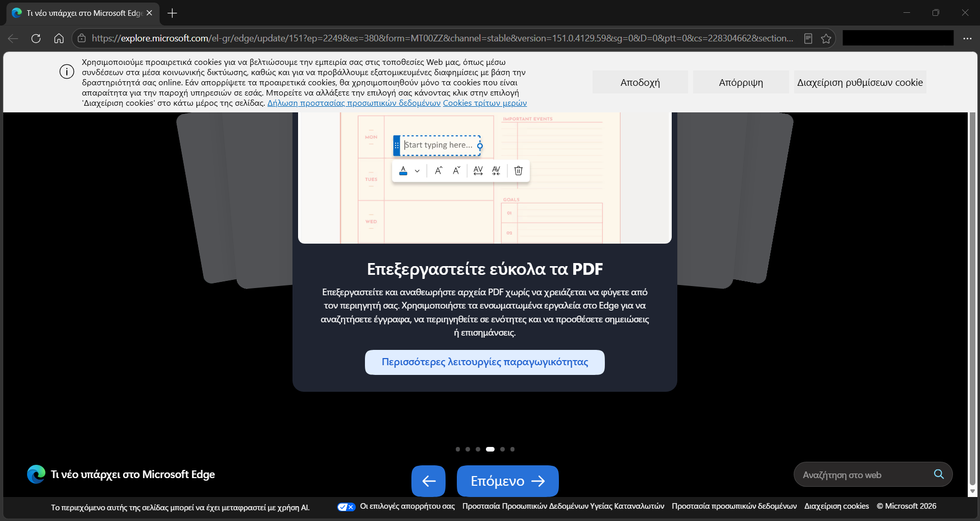Click the text color icon in PDF toolbar

[403, 171]
